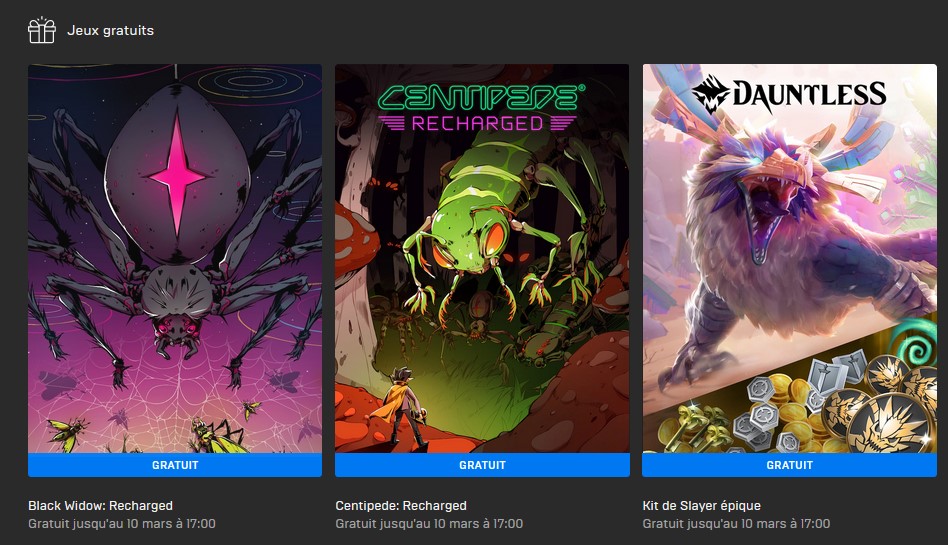Click the free-until date under Centipede
Screen dimensions: 948x545
pyautogui.click(x=429, y=523)
